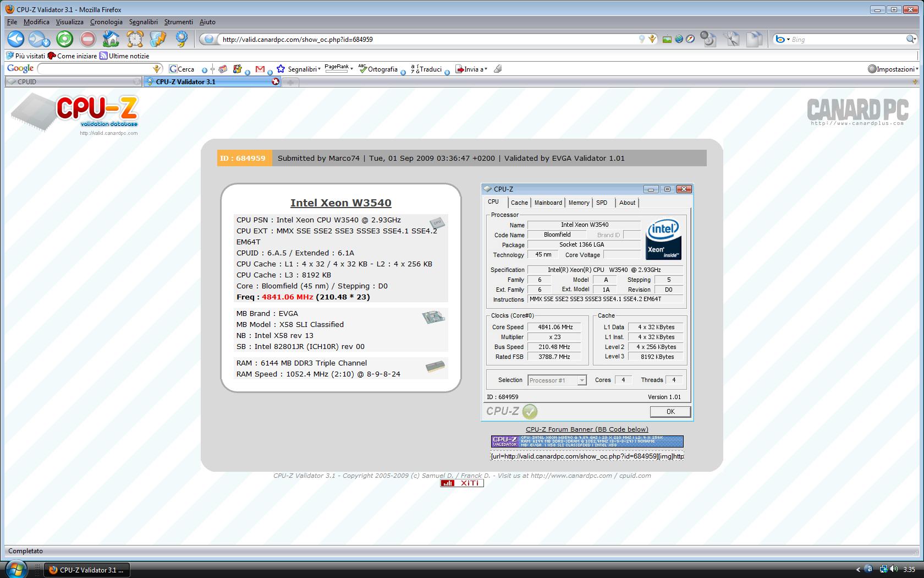
Task: Reload the page with green refresh icon
Action: tap(64, 39)
